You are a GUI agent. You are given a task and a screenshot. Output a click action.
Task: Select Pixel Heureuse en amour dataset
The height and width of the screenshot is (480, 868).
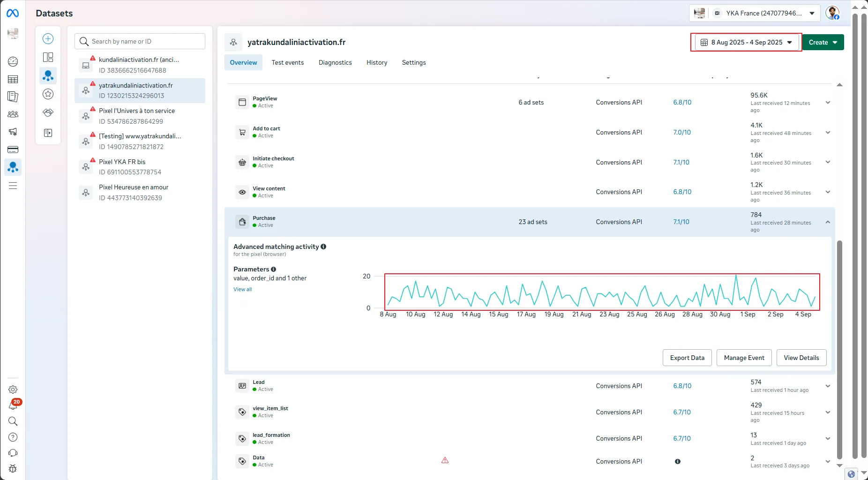coord(140,192)
